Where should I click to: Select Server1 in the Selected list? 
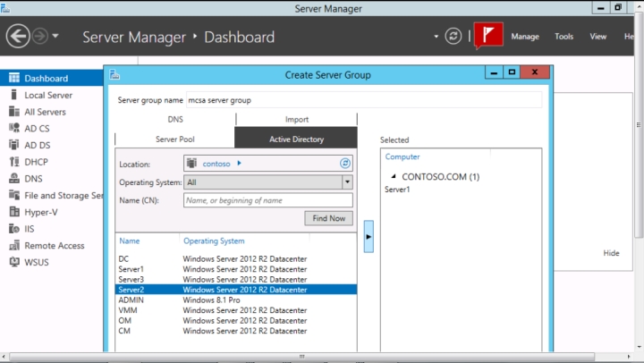[x=397, y=190]
